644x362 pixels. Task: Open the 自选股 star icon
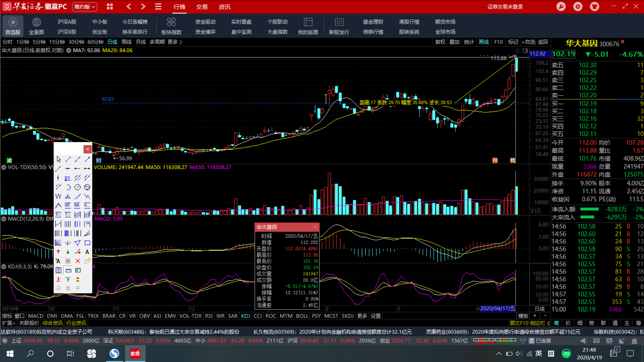pos(13,22)
